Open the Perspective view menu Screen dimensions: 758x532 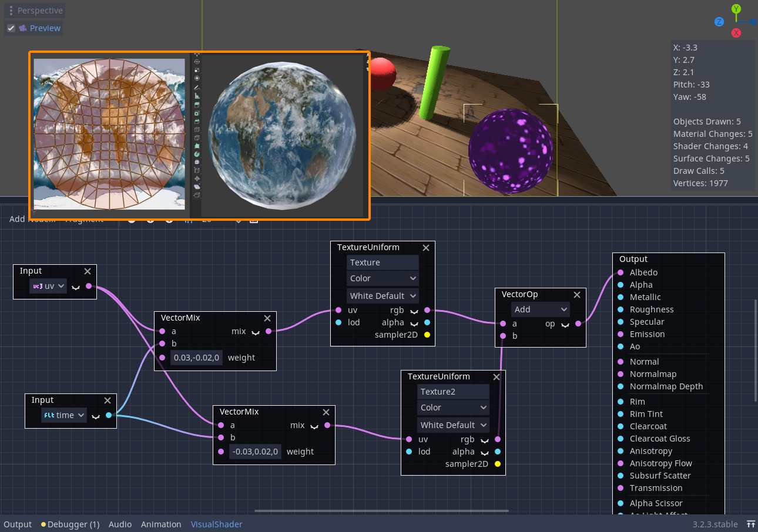[35, 11]
